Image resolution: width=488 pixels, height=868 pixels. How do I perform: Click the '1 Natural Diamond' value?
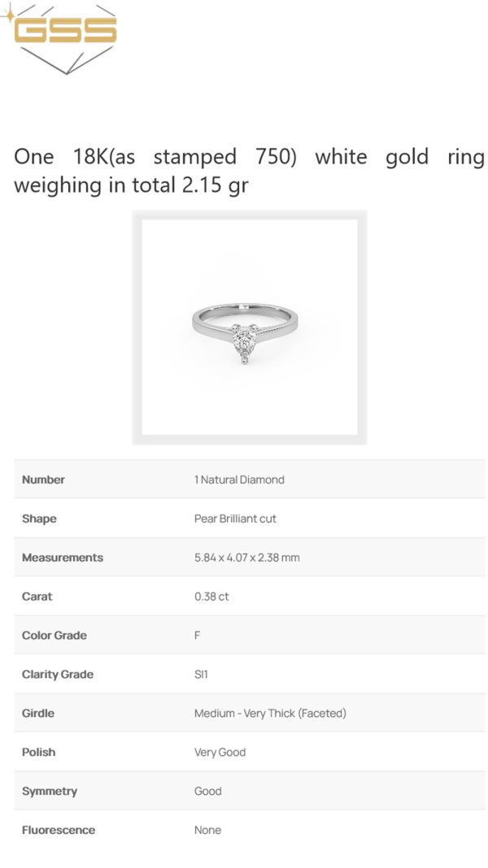[239, 480]
